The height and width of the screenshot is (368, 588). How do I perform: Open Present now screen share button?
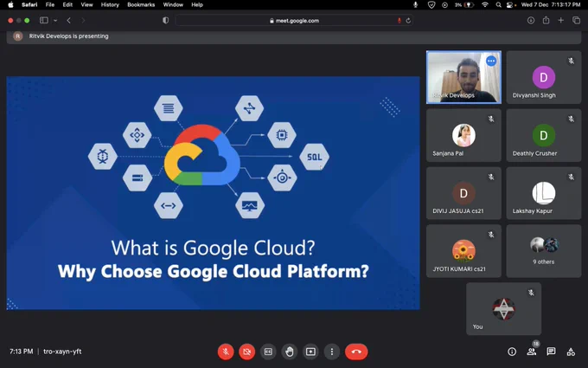pos(310,352)
